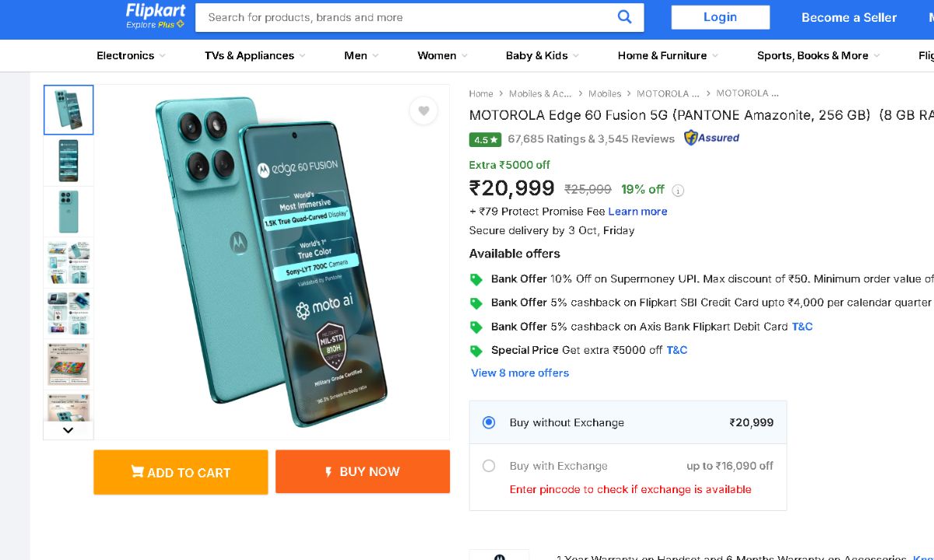Add product to wishlist with heart icon
Image resolution: width=934 pixels, height=560 pixels.
pos(423,111)
